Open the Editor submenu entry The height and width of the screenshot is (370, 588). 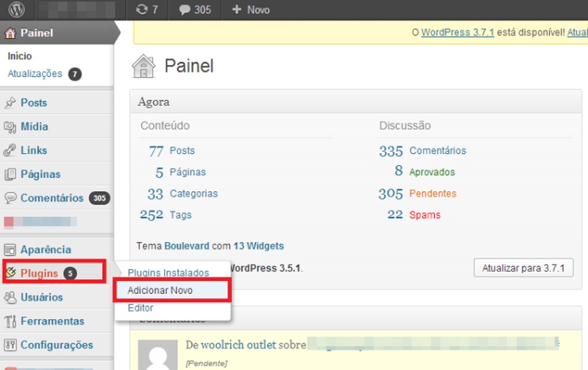141,308
